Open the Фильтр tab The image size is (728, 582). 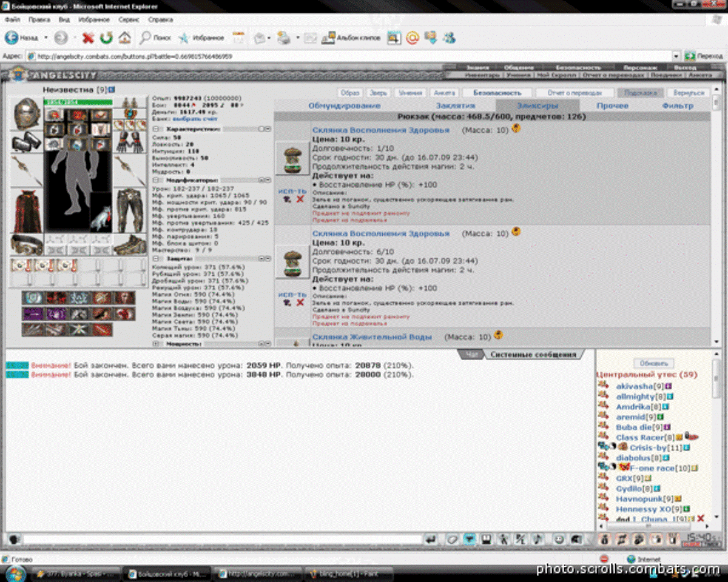[x=678, y=105]
